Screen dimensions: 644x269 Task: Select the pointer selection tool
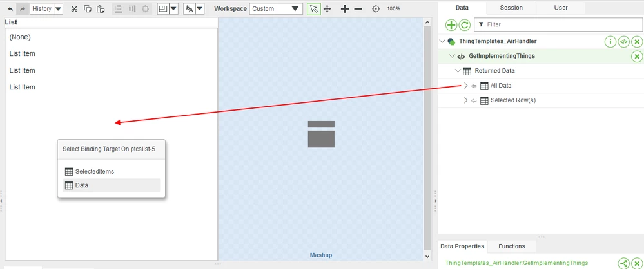314,8
